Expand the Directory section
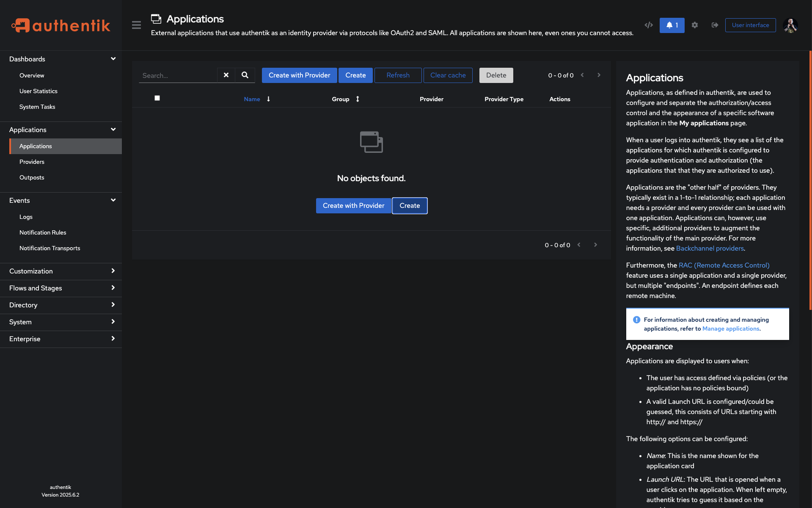 coord(61,305)
